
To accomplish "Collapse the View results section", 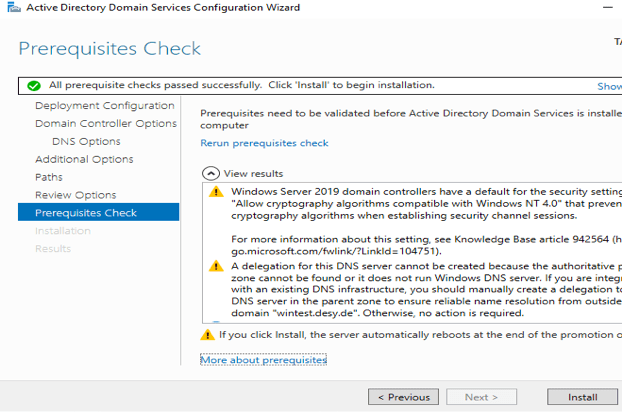I will pos(208,173).
